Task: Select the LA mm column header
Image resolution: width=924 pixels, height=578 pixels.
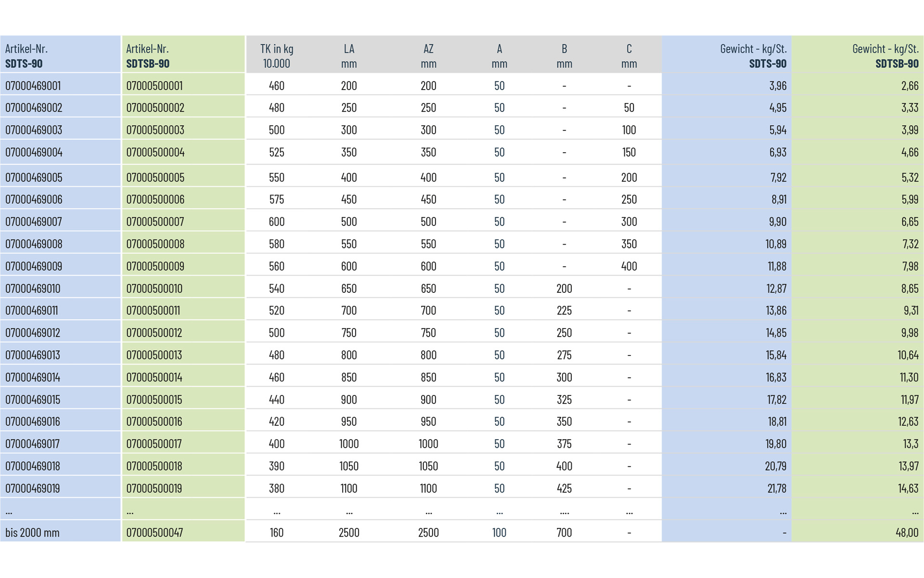Action: [x=349, y=56]
